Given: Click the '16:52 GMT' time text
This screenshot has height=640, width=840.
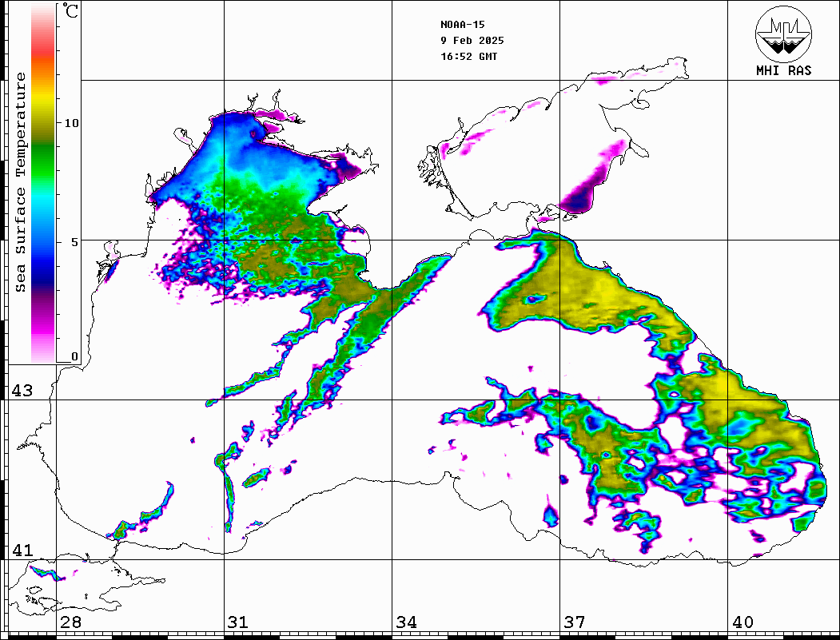Looking at the screenshot, I should pyautogui.click(x=468, y=57).
